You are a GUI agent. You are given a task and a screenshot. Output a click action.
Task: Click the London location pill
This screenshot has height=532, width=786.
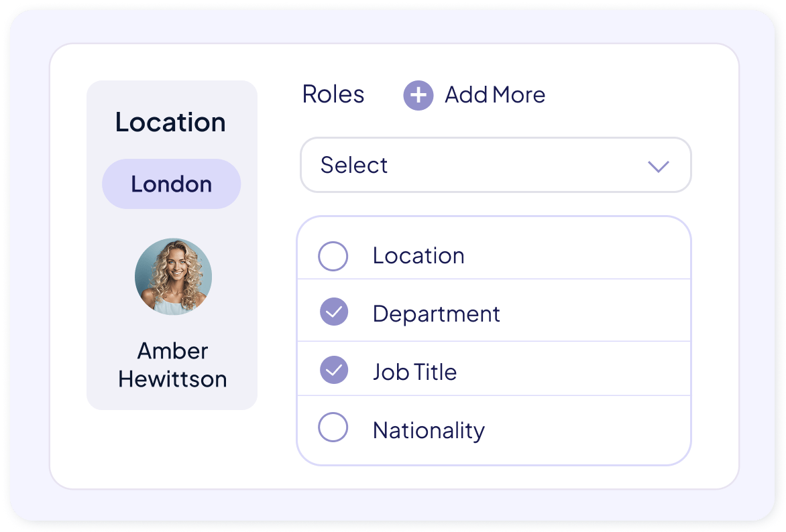coord(171,184)
